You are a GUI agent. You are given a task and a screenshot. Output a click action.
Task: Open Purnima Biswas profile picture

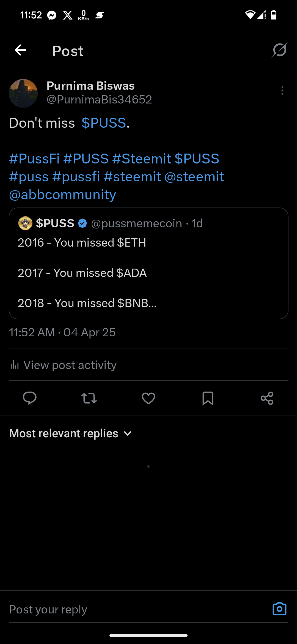click(x=23, y=93)
